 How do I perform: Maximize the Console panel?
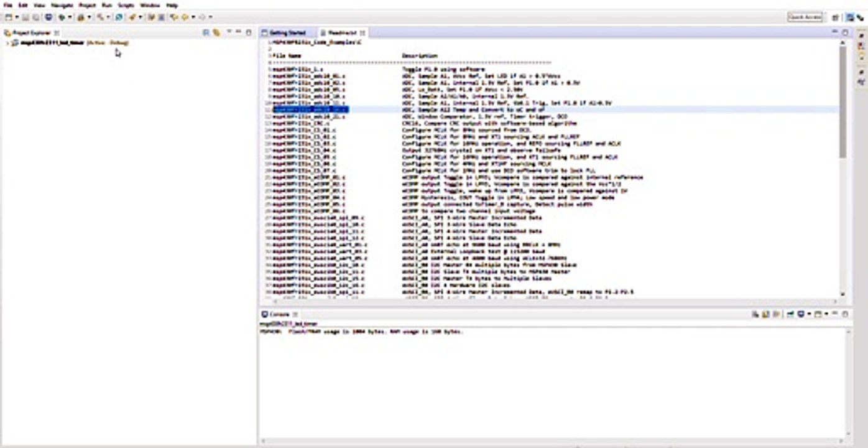pyautogui.click(x=845, y=314)
